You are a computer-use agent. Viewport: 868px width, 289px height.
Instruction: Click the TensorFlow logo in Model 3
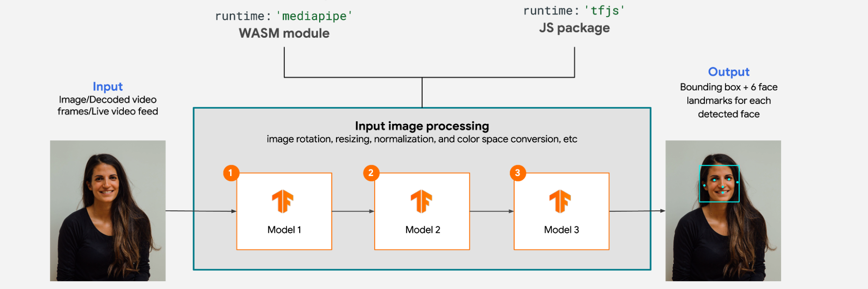(x=560, y=202)
